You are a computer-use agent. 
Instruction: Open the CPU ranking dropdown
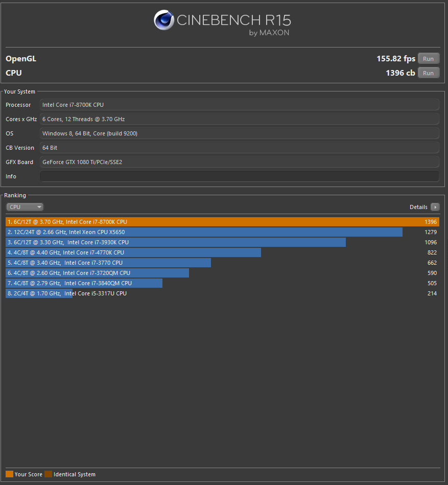click(25, 207)
